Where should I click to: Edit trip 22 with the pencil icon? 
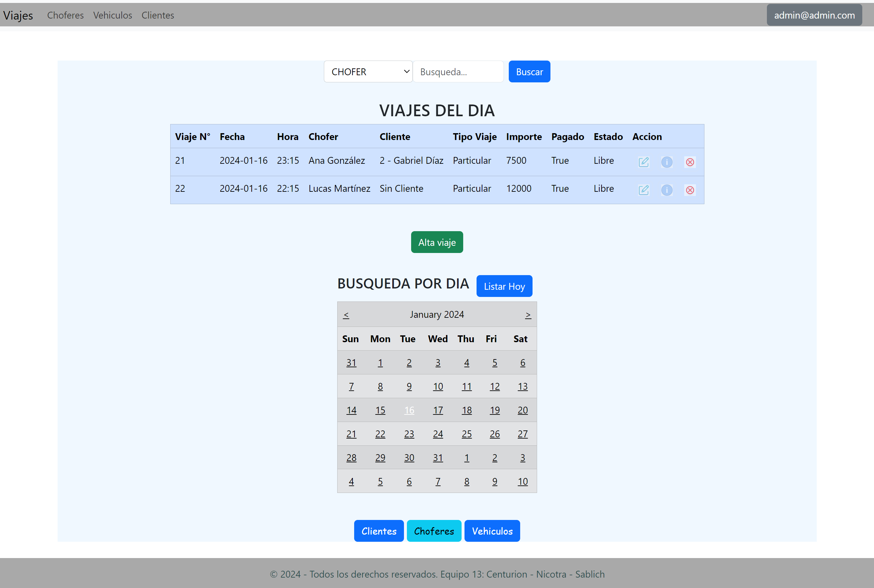pos(644,190)
